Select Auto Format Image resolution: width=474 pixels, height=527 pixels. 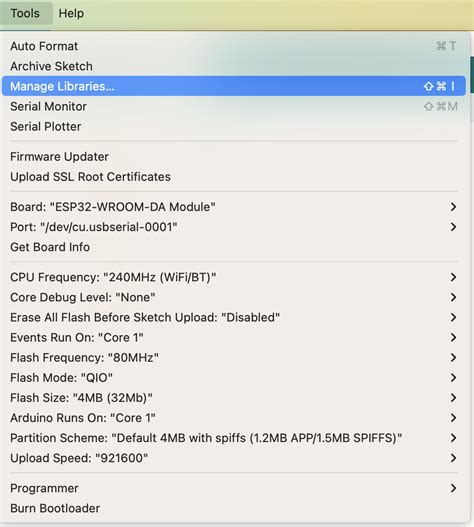coord(234,46)
